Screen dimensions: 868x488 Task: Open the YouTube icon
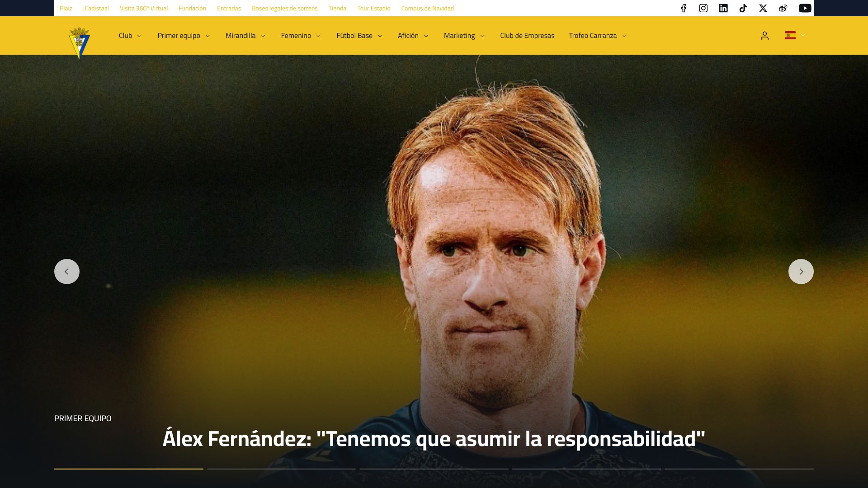coord(805,8)
